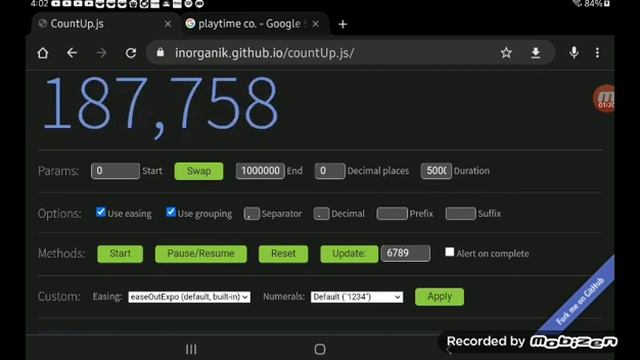640x360 pixels.
Task: Toggle the Use grouping checkbox
Action: coord(171,212)
